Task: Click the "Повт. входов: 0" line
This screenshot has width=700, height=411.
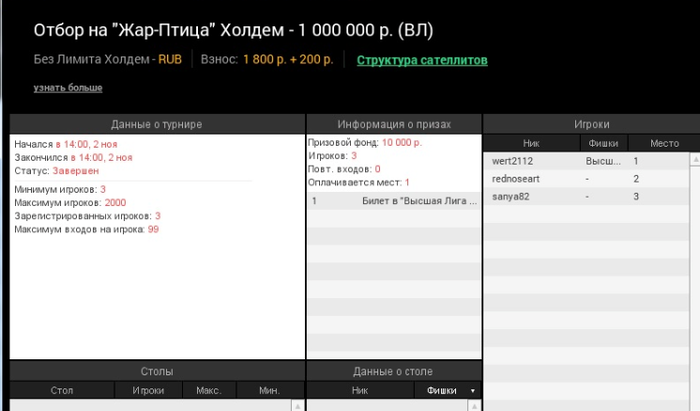Action: (344, 169)
